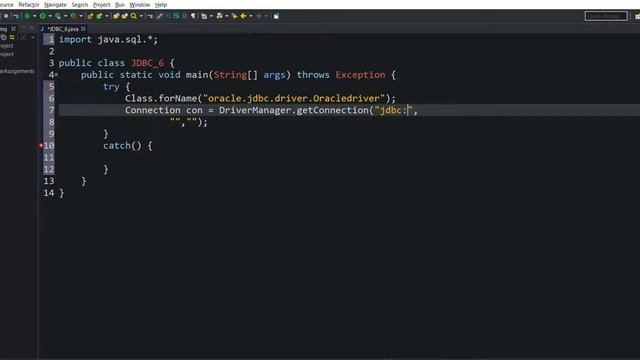Click the "oracle.jdbc.driver.Oracledriver" string
The image size is (640, 360).
click(294, 98)
